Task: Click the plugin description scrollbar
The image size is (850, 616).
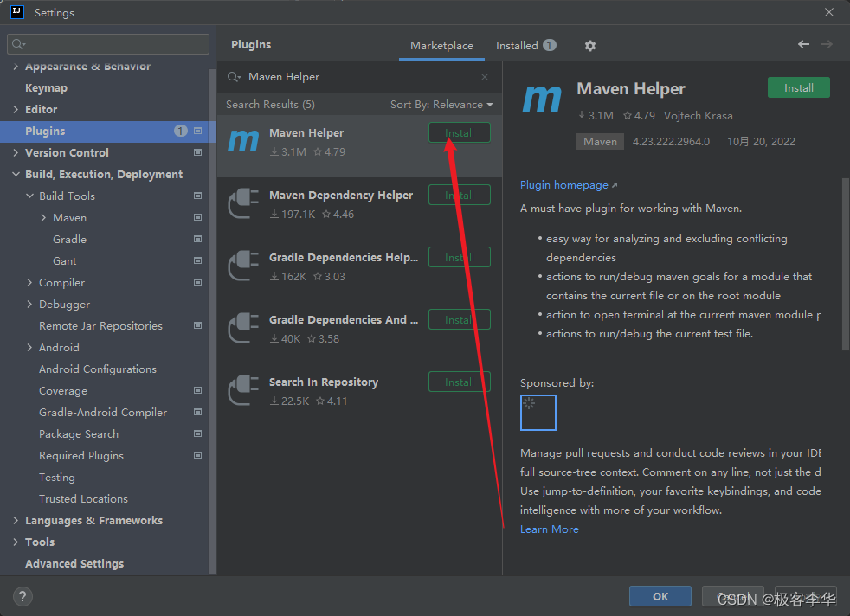Action: pos(845,265)
